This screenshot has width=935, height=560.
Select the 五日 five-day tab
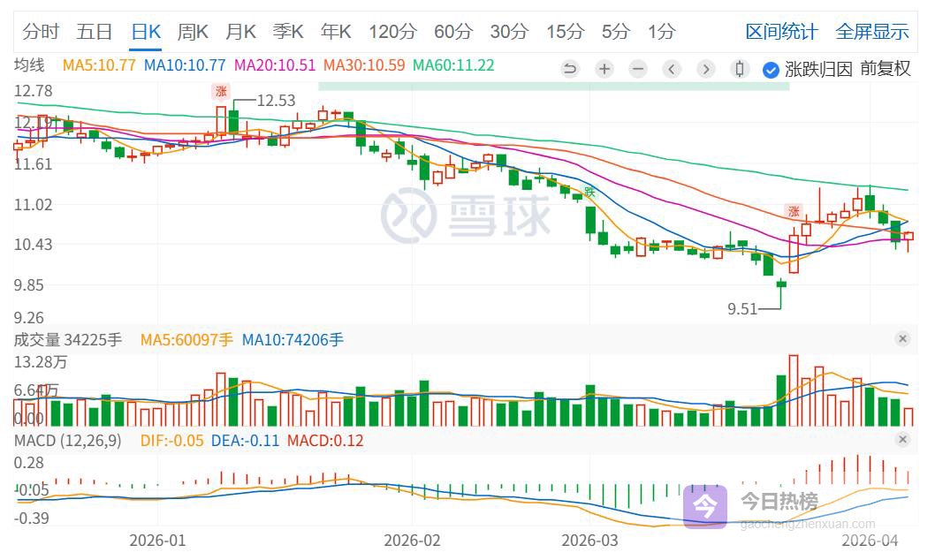coord(94,32)
